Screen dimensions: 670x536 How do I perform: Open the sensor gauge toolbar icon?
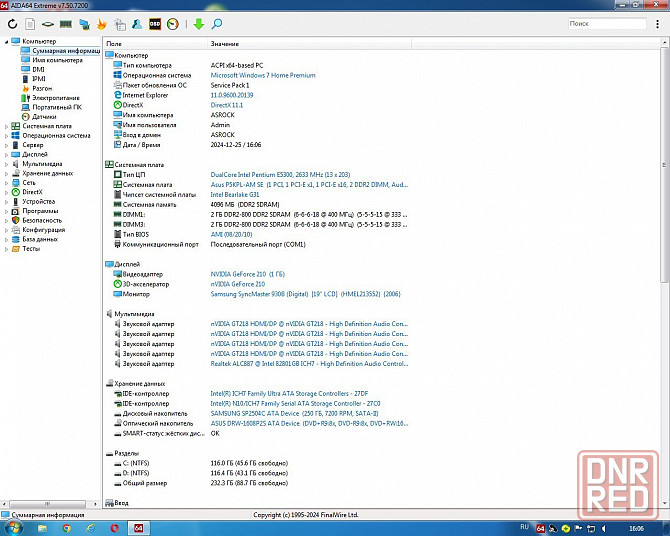coord(173,24)
